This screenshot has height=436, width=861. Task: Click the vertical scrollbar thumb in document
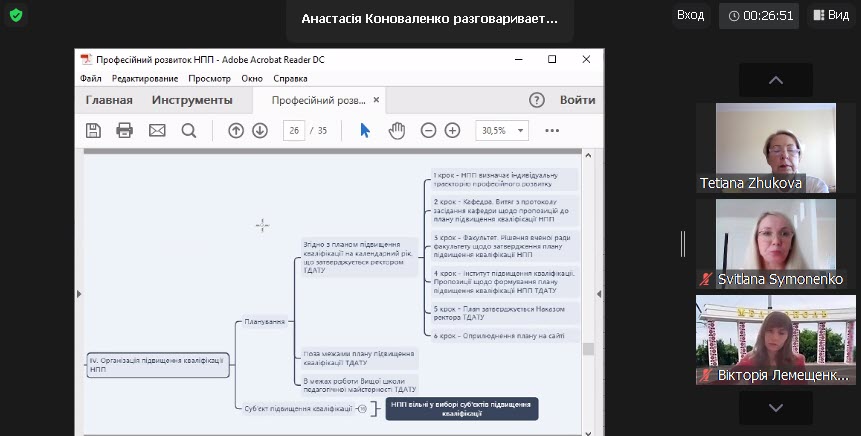pyautogui.click(x=588, y=348)
